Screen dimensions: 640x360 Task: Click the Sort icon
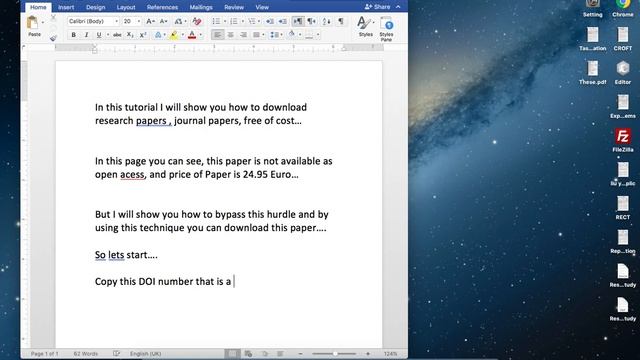click(327, 21)
